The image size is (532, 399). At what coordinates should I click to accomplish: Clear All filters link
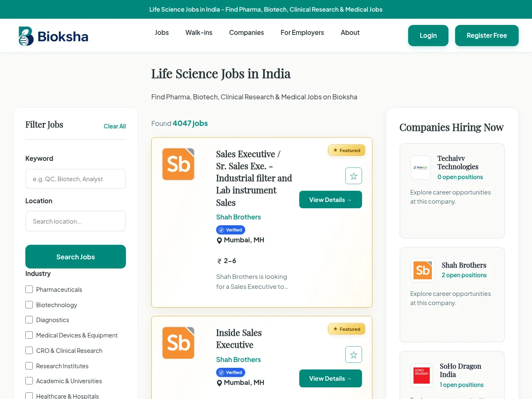coord(115,126)
